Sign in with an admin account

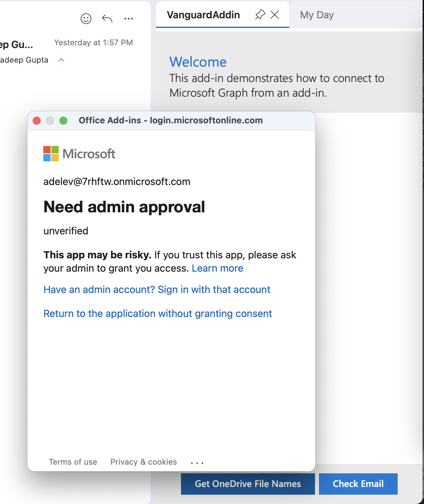(x=157, y=290)
